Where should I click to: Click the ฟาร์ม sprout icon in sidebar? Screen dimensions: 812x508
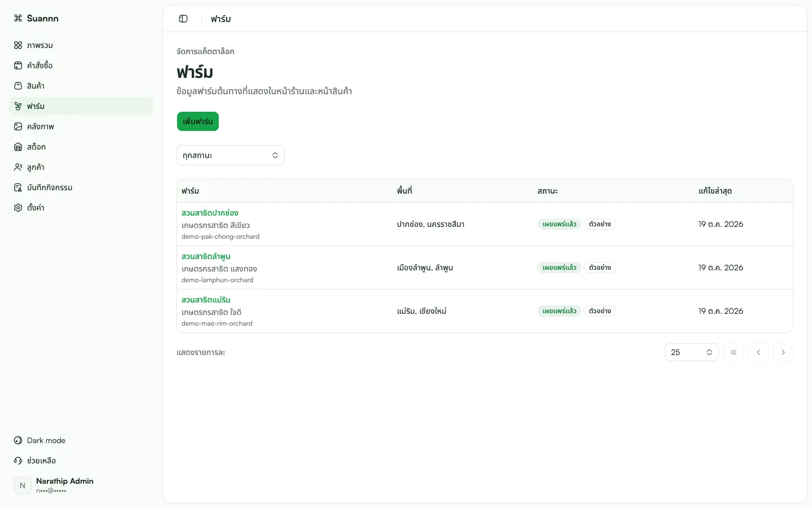point(18,106)
